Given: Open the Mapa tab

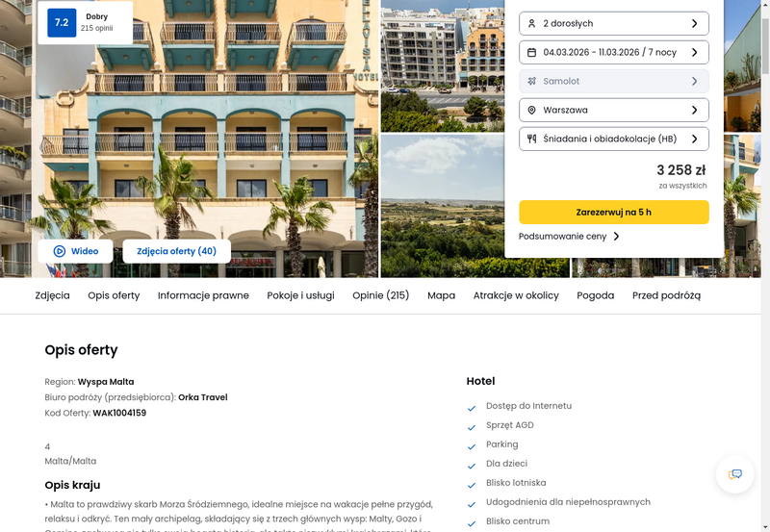Looking at the screenshot, I should 441,295.
